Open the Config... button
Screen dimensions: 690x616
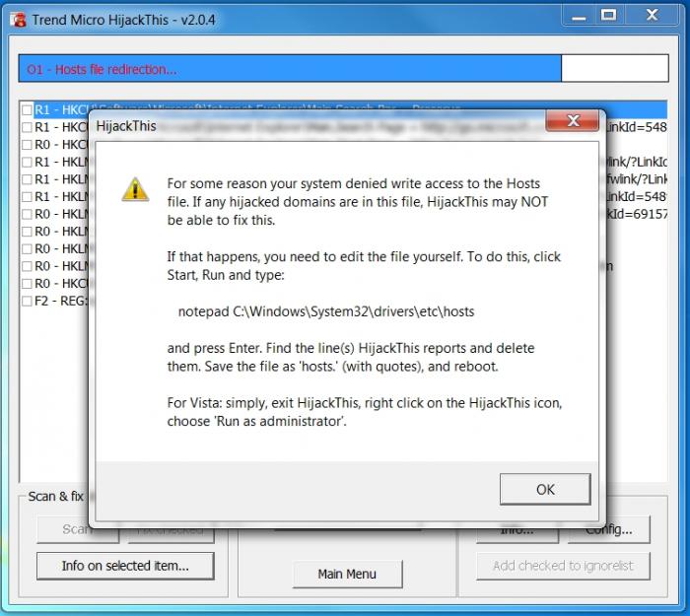coord(609,530)
